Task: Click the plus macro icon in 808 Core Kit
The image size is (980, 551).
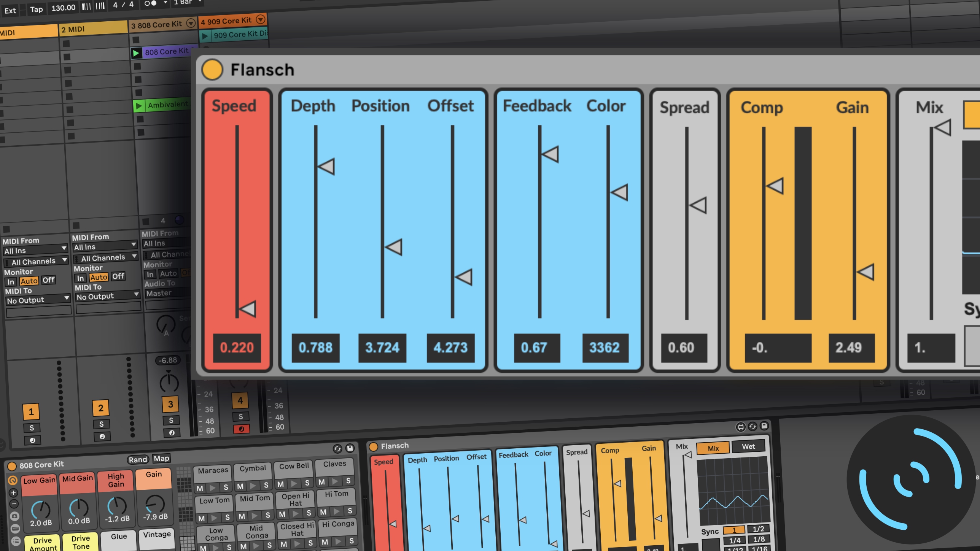Action: coord(13,493)
